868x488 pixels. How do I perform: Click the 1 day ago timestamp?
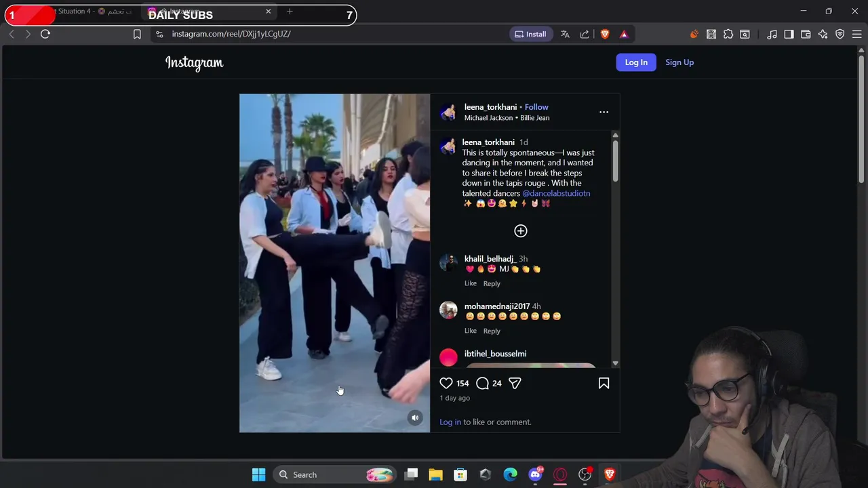(x=454, y=398)
